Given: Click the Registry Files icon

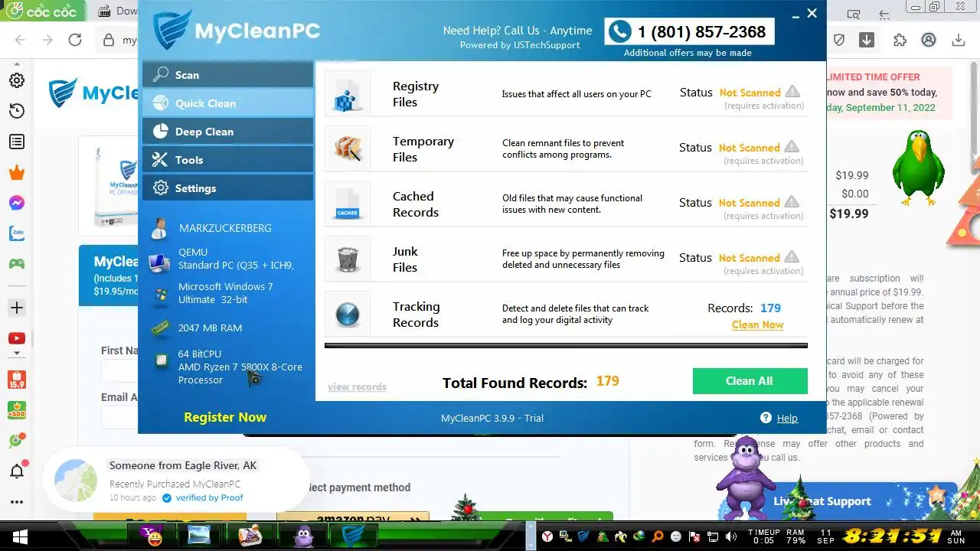Looking at the screenshot, I should pos(348,94).
